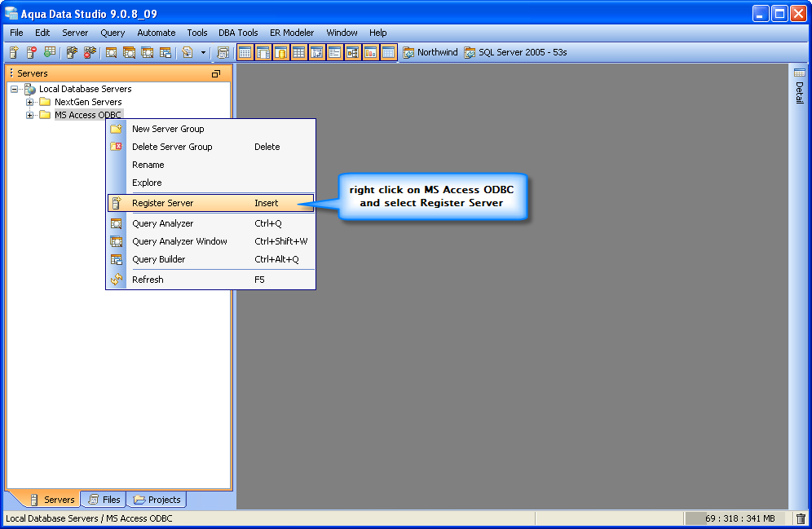Select the Local Database Servers tree item
Viewport: 812px width, 529px height.
[86, 89]
